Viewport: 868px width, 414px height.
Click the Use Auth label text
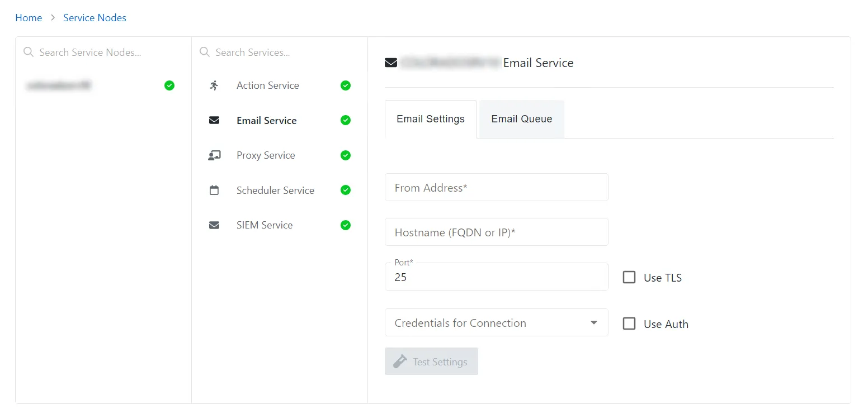tap(666, 324)
